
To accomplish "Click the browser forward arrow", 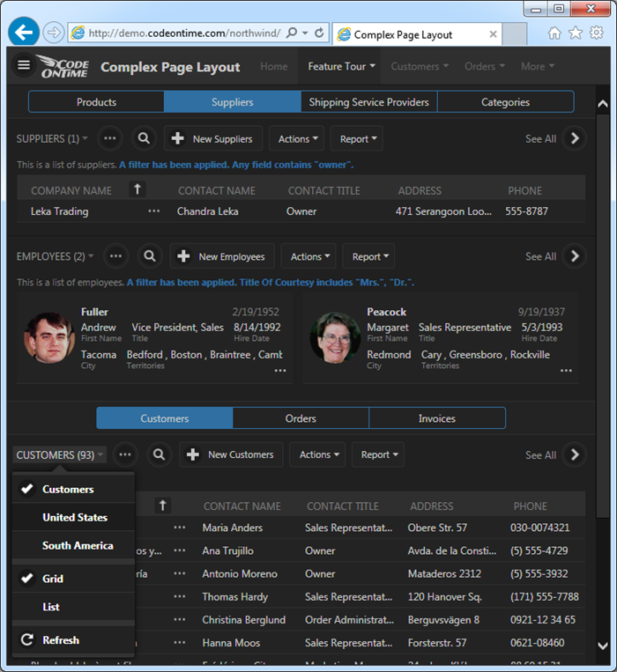I will 54,33.
